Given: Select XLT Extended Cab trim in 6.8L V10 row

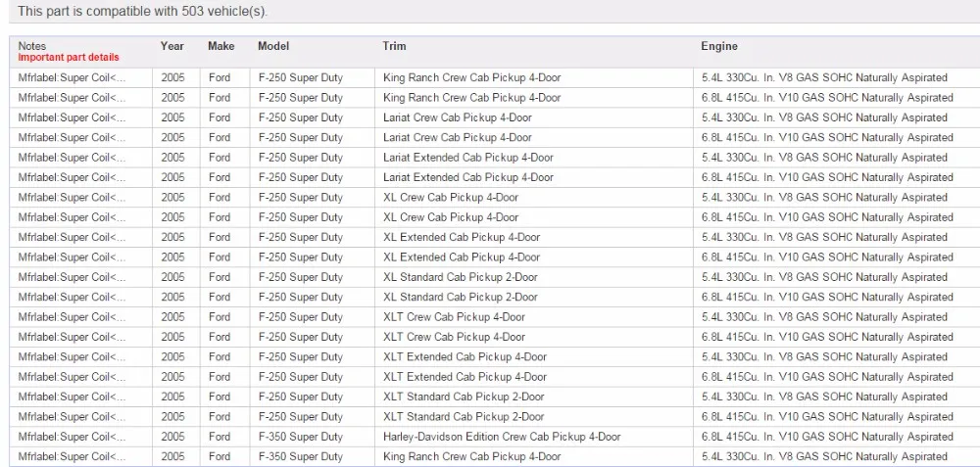Looking at the screenshot, I should point(465,378).
